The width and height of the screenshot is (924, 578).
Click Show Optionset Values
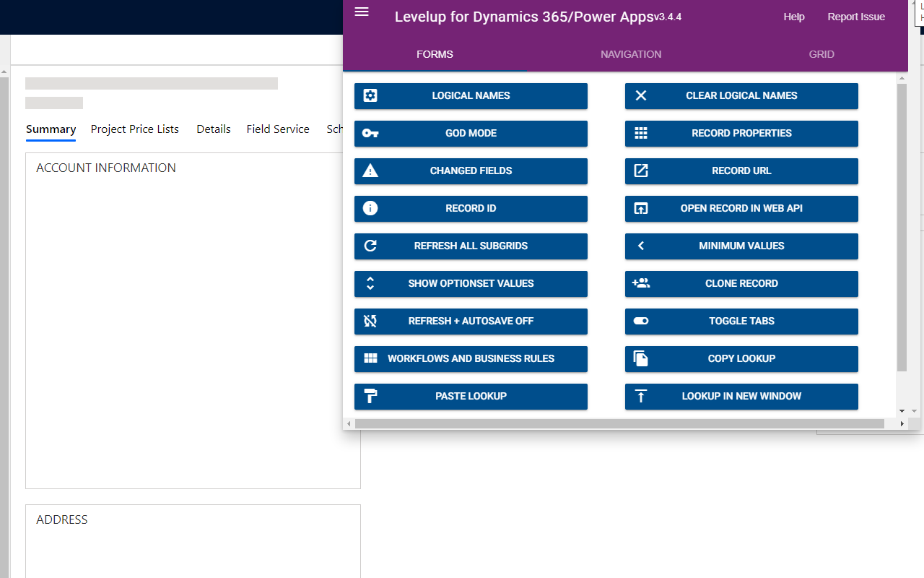point(471,284)
